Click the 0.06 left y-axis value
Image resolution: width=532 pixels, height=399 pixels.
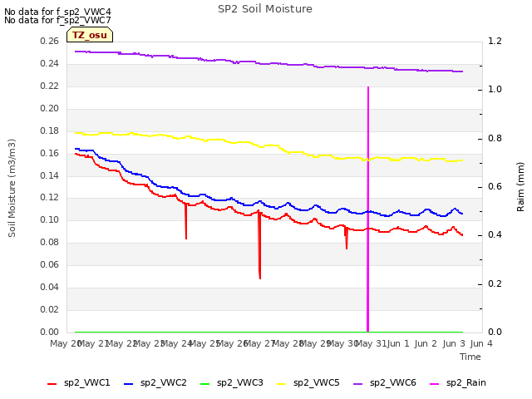[50, 264]
